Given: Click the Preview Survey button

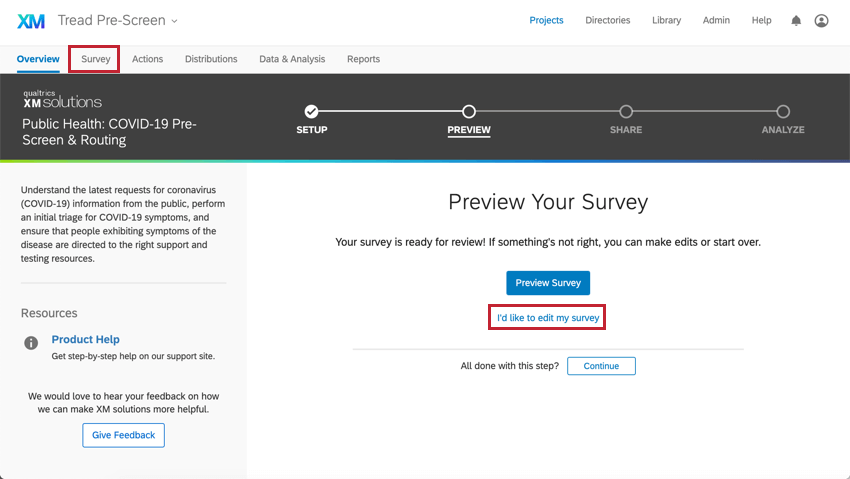Looking at the screenshot, I should 548,283.
